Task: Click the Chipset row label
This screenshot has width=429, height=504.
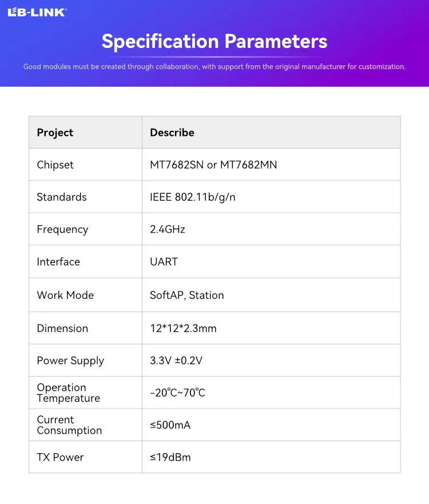Action: [x=55, y=165]
